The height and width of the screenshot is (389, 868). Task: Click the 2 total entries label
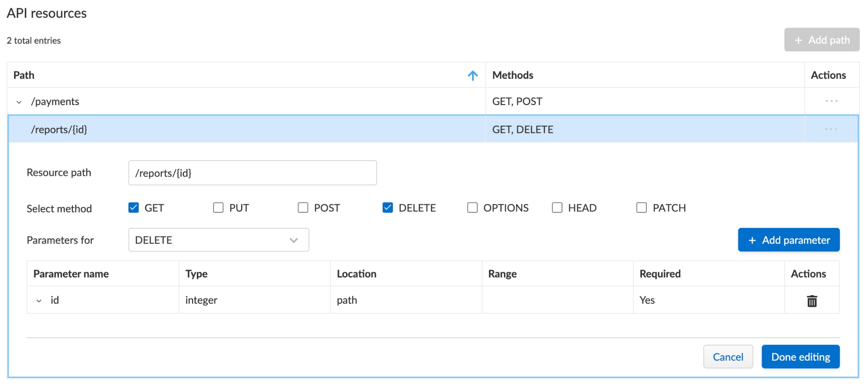[x=34, y=40]
